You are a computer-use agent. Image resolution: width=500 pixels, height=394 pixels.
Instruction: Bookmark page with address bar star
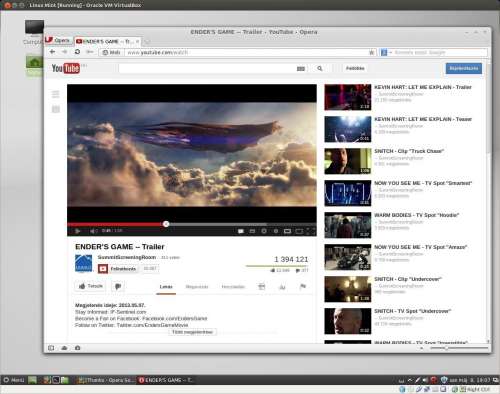pyautogui.click(x=372, y=52)
